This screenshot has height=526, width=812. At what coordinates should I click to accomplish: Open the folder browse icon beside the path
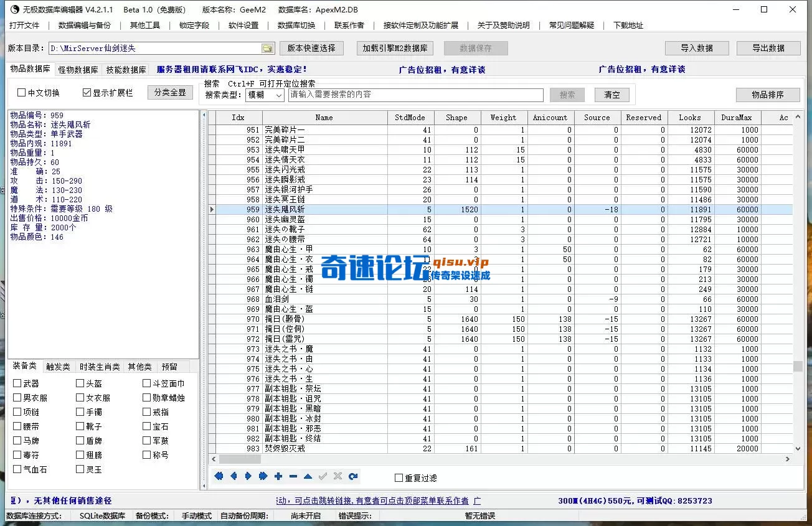tap(266, 47)
